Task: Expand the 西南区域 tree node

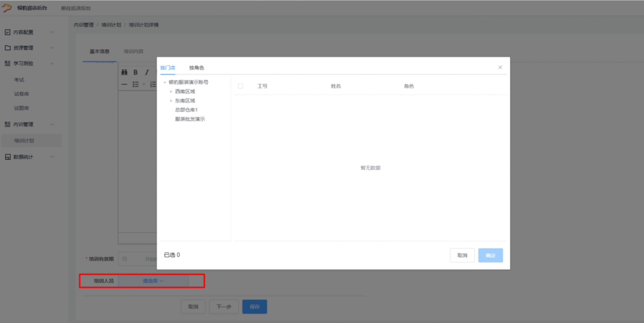Action: click(x=171, y=91)
